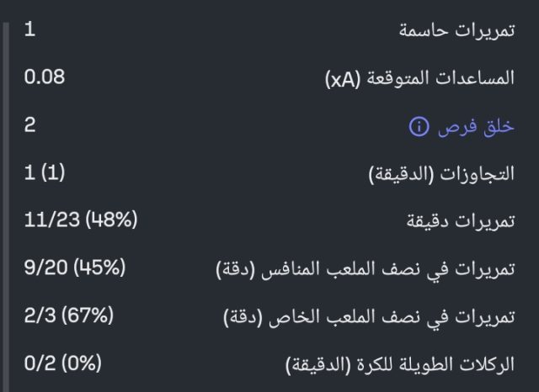539x392 pixels.
Task: Click the value 2 for خلق فرص
Action: (x=30, y=126)
